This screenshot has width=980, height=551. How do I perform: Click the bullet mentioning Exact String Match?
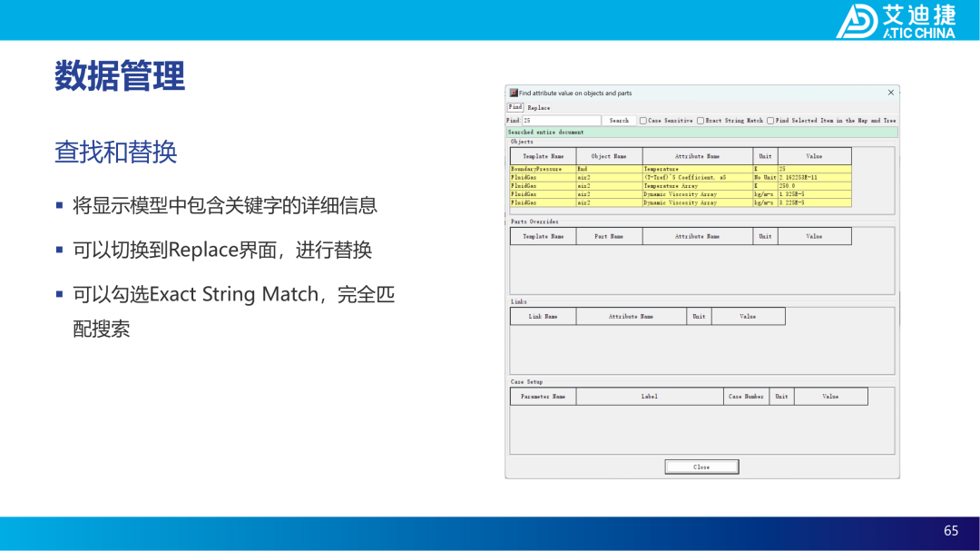(x=234, y=310)
